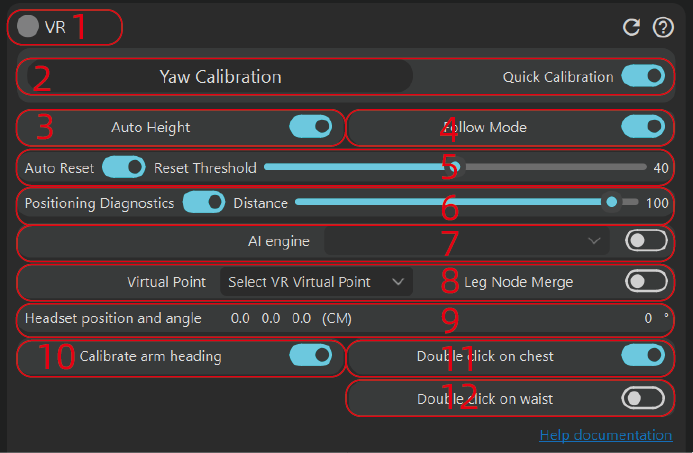Image resolution: width=693 pixels, height=453 pixels.
Task: Click the Headset position and angle label
Action: (x=113, y=318)
